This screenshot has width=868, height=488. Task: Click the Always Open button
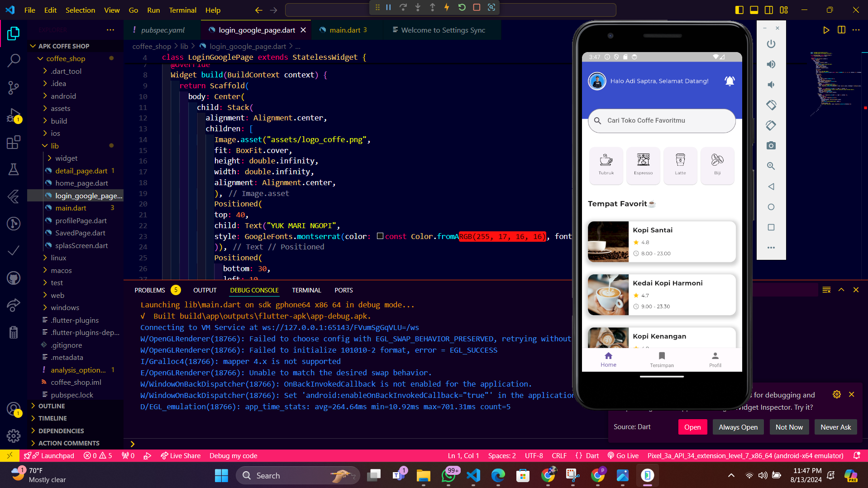tap(738, 427)
